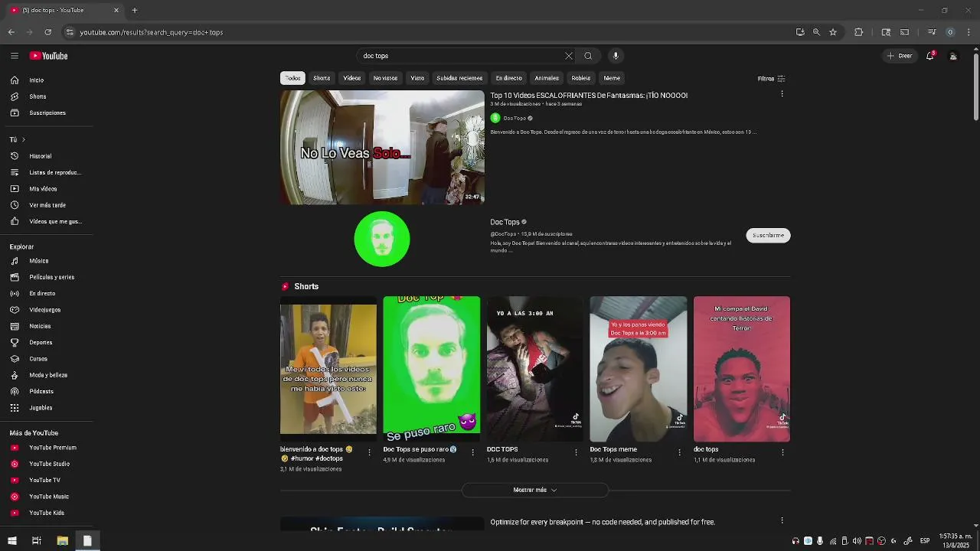
Task: Open Shorts in the sidebar
Action: click(x=51, y=96)
